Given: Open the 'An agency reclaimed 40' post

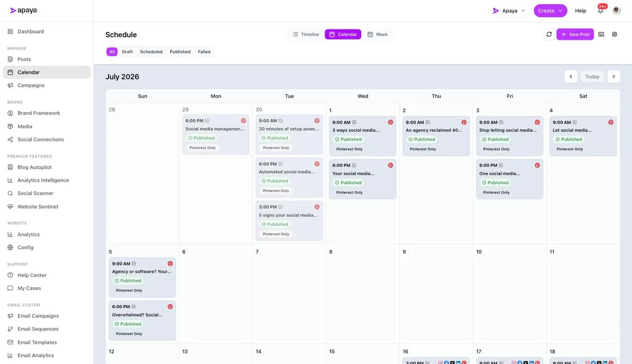Looking at the screenshot, I should pos(436,136).
